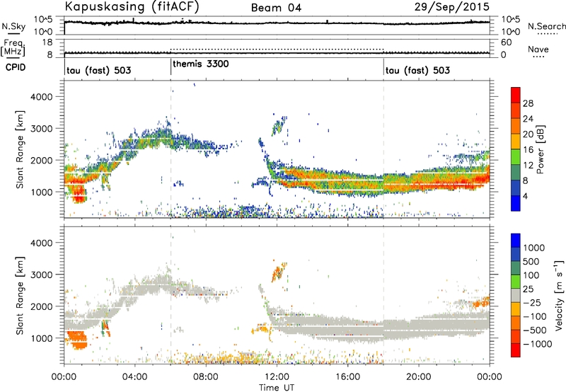Click the '4000' tick on the power panel range axis

41,97
